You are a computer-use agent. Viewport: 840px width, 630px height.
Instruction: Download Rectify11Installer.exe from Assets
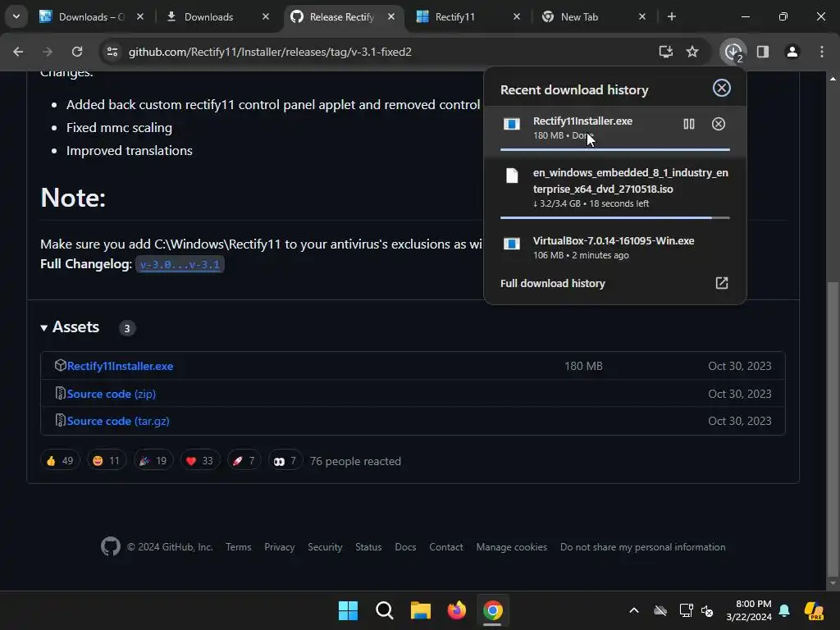click(x=120, y=366)
